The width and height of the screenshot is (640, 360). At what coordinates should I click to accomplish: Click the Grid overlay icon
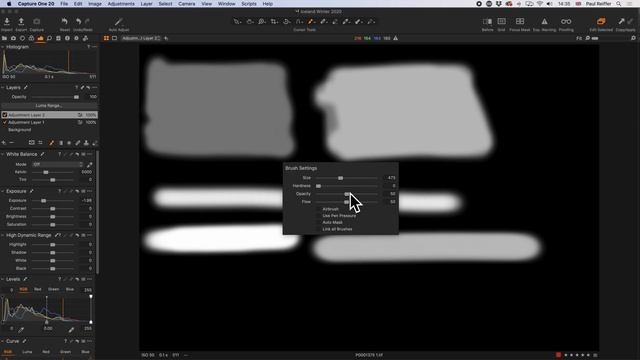pos(502,22)
